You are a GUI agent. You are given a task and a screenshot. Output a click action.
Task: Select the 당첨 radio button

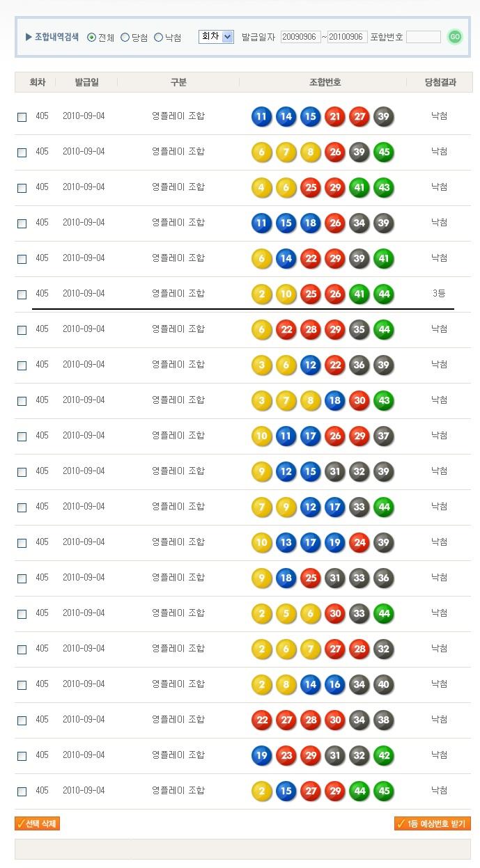click(x=125, y=38)
